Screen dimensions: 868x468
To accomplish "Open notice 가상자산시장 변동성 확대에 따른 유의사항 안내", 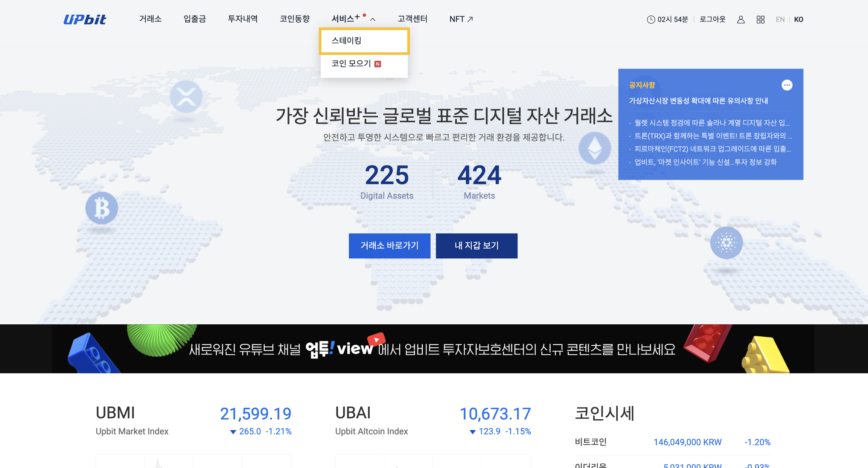I will (x=699, y=101).
